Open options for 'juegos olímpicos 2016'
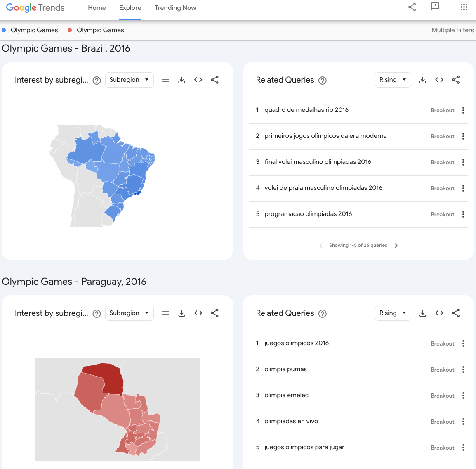 (463, 343)
